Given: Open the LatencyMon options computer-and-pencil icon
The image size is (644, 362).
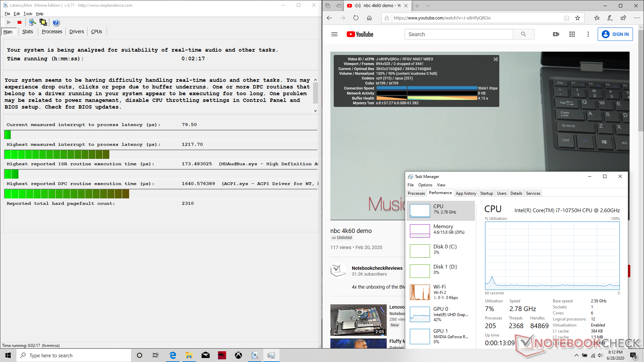Looking at the screenshot, I should pos(32,22).
